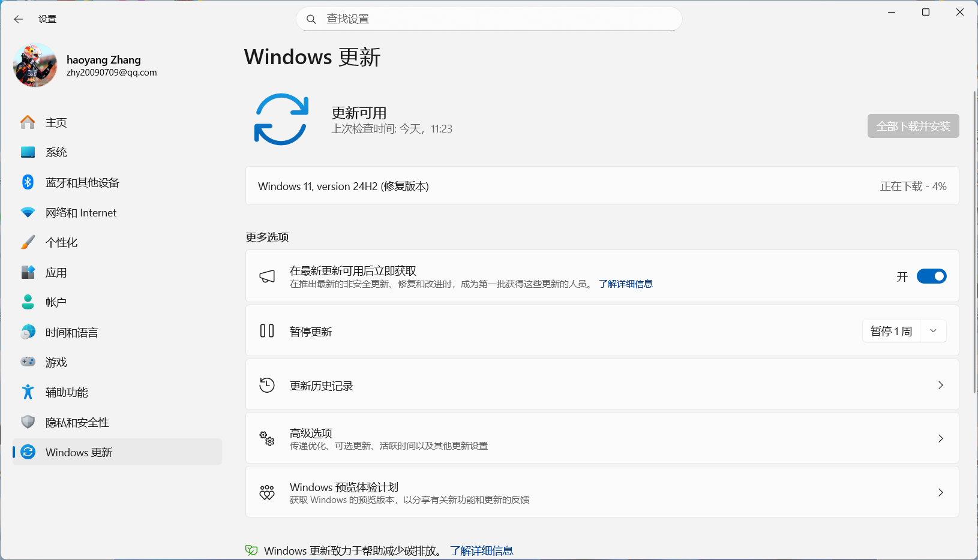This screenshot has height=560, width=978.
Task: Click the Wi-Fi network icon
Action: (28, 212)
